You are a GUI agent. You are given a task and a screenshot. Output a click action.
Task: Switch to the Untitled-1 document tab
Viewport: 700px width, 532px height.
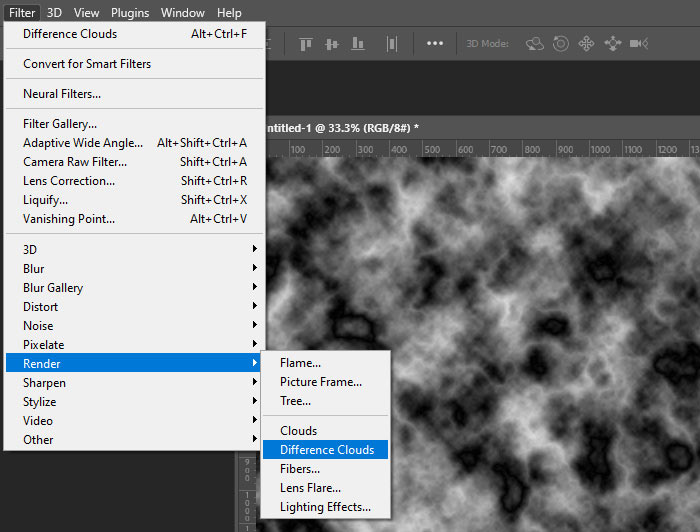(340, 129)
